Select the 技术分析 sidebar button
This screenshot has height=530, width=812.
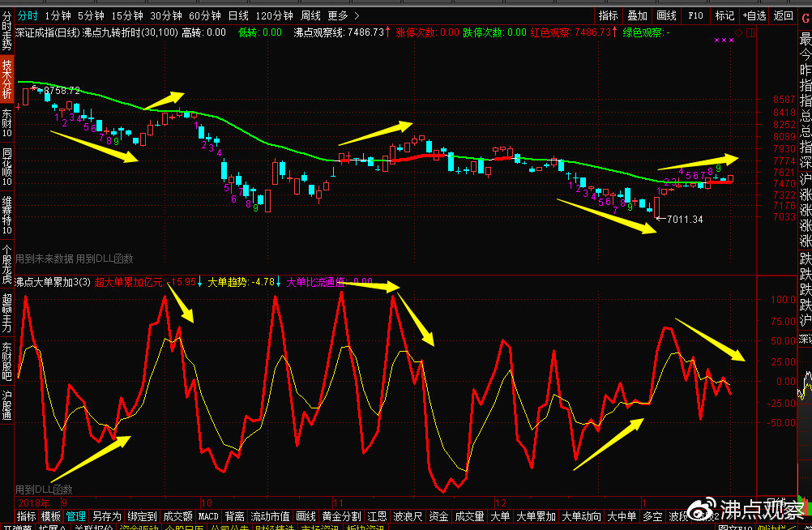(7, 78)
